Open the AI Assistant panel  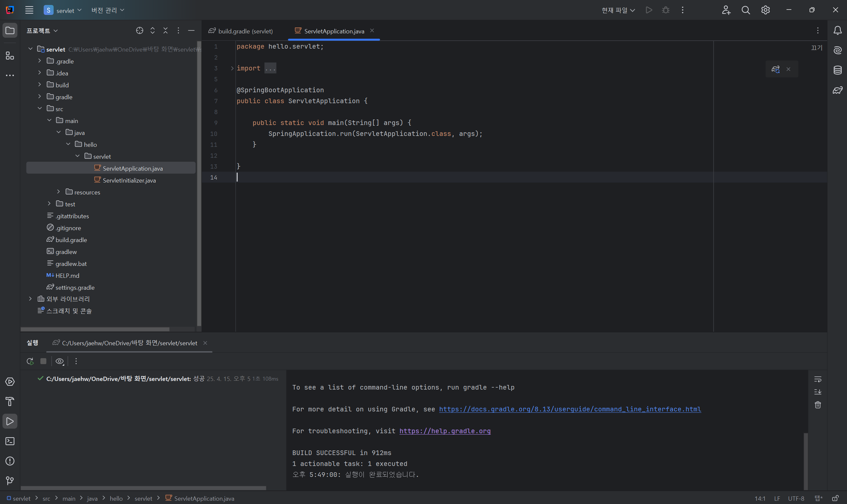tap(837, 50)
